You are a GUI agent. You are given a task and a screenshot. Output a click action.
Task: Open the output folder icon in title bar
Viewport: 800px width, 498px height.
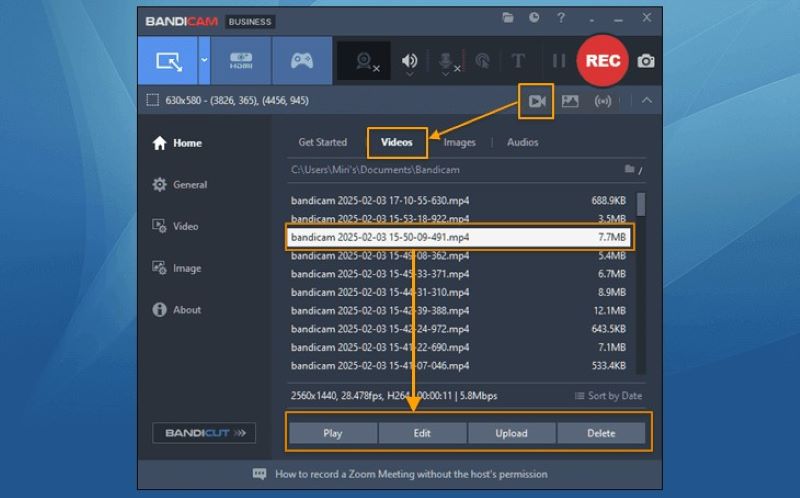point(508,18)
